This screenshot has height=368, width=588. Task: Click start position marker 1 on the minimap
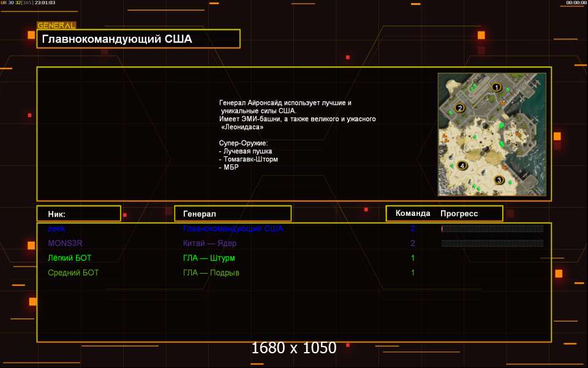(497, 88)
